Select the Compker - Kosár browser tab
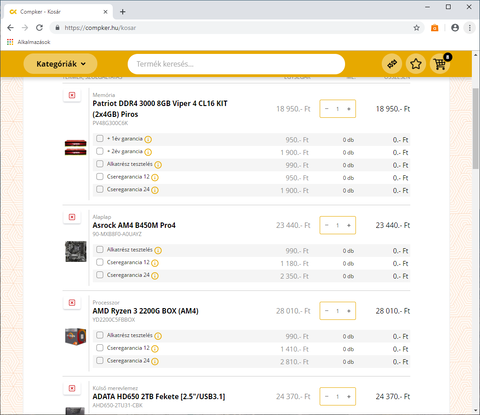 57,12
